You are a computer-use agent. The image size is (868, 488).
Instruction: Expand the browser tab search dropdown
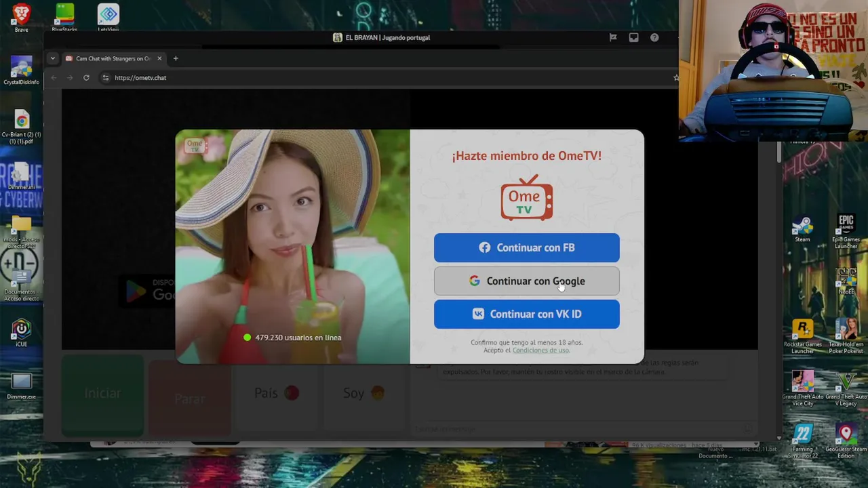52,58
